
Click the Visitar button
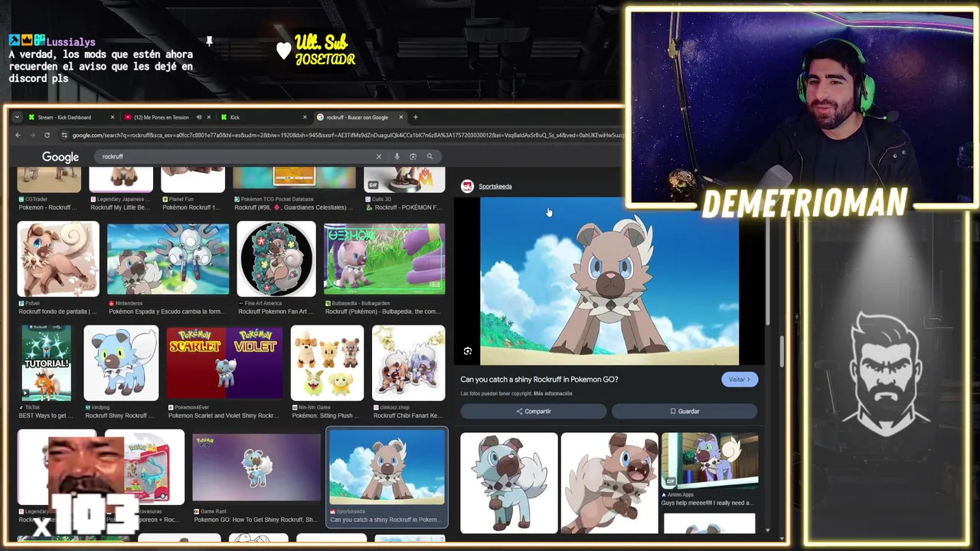tap(740, 380)
